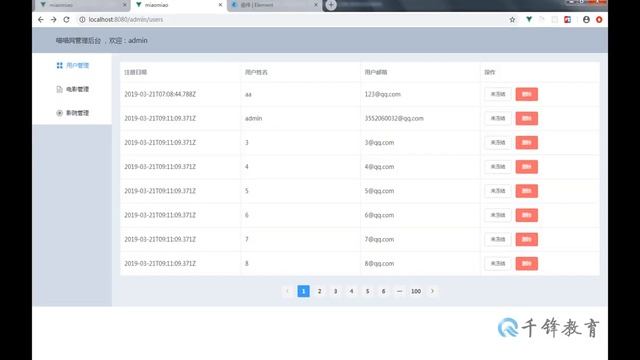Click the freeze button in admin row

(498, 118)
